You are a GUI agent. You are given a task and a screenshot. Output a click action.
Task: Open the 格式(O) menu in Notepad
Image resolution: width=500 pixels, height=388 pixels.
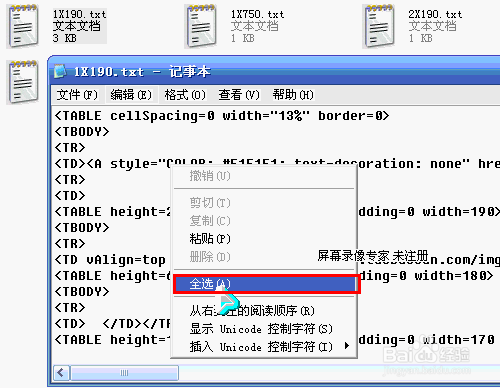pyautogui.click(x=185, y=95)
